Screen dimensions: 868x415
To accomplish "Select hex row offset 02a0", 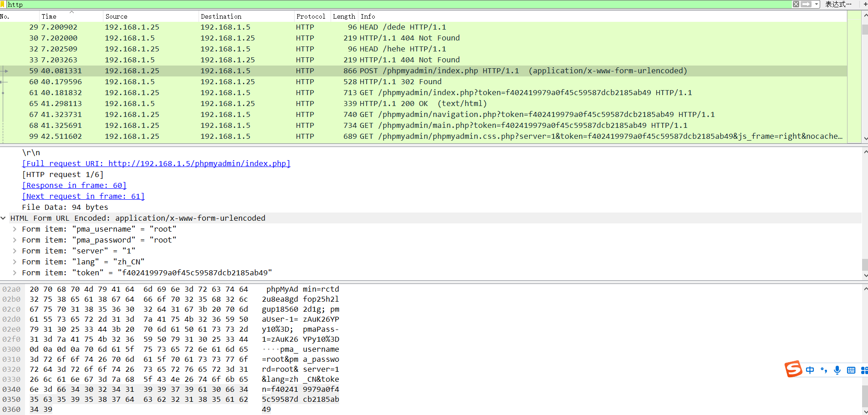I will 11,289.
